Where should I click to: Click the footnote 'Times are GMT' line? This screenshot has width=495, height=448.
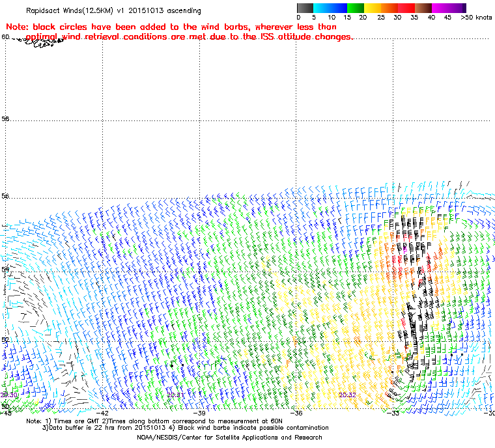click(154, 421)
